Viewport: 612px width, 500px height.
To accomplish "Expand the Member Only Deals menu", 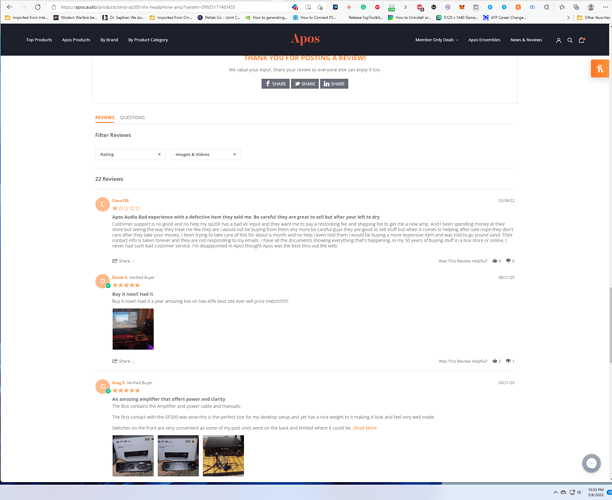I will click(x=436, y=40).
